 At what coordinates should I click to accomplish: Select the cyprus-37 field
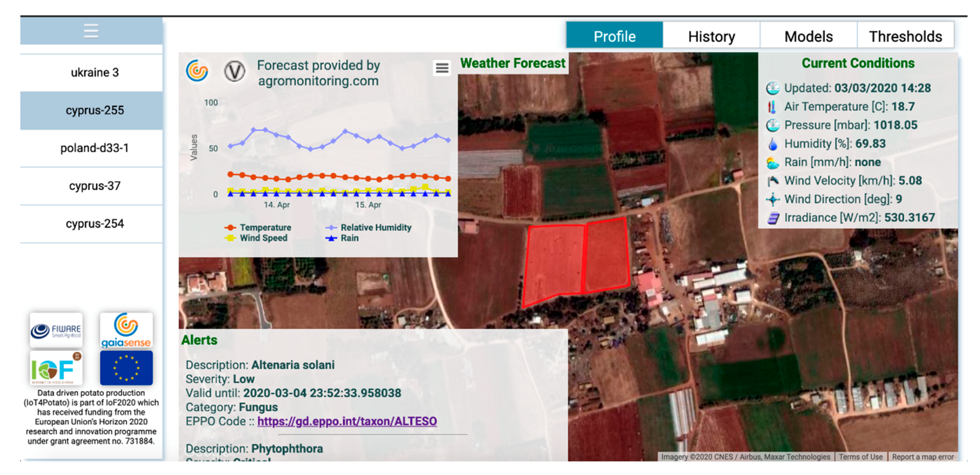click(91, 186)
